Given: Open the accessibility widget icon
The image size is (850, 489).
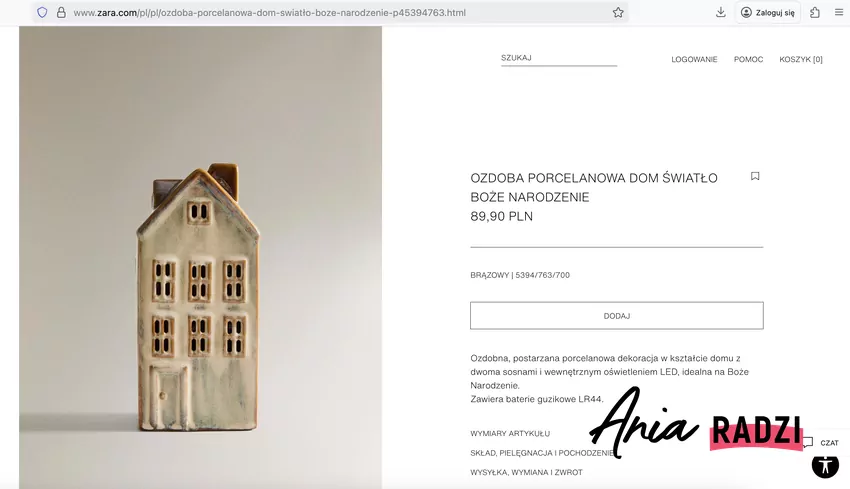Looking at the screenshot, I should point(825,465).
